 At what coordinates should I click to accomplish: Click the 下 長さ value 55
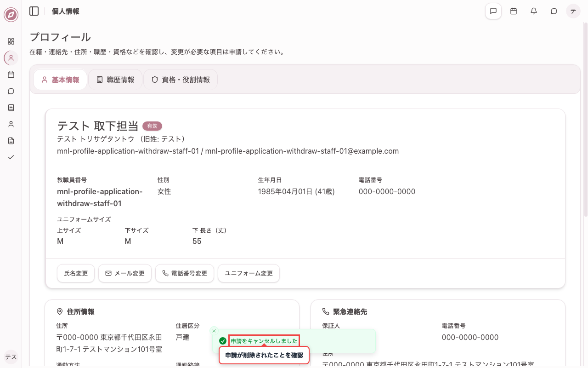[x=197, y=241]
